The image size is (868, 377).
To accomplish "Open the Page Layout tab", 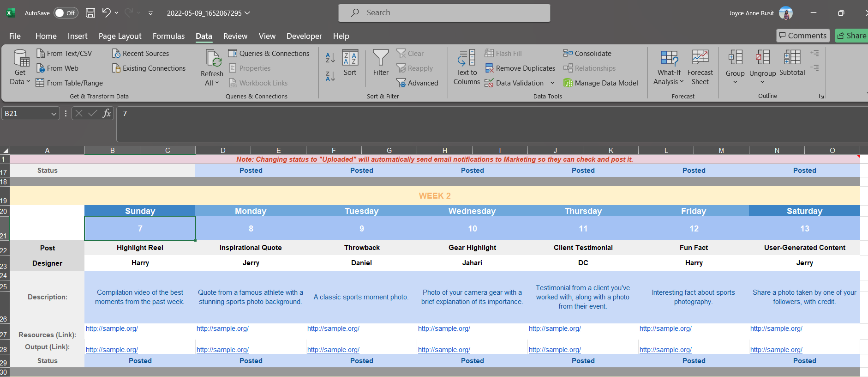I will click(120, 36).
